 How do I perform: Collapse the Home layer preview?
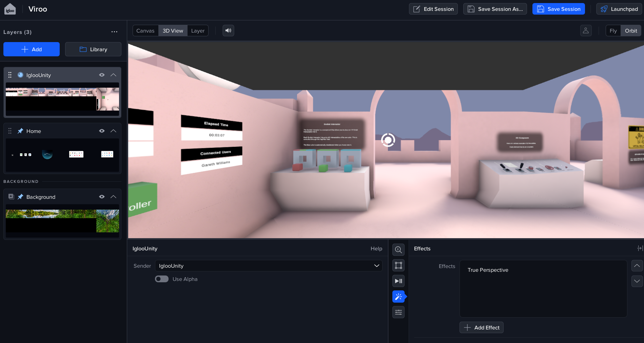tap(113, 131)
